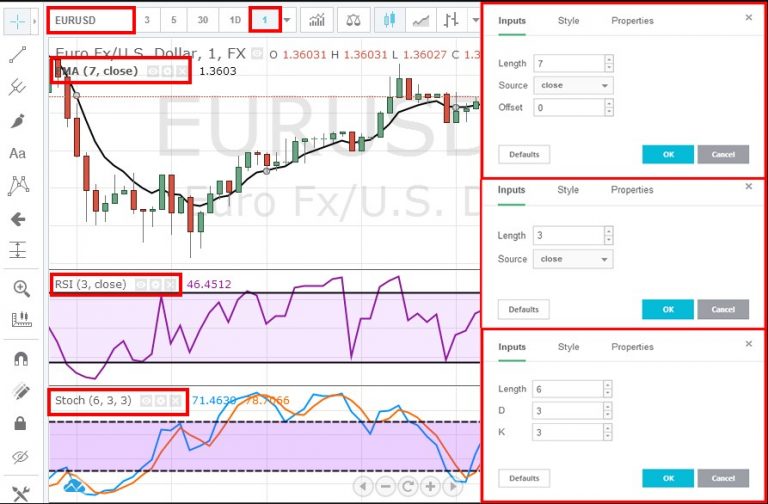Click Defaults in the Stoch dialog
This screenshot has height=504, width=768.
coord(524,478)
